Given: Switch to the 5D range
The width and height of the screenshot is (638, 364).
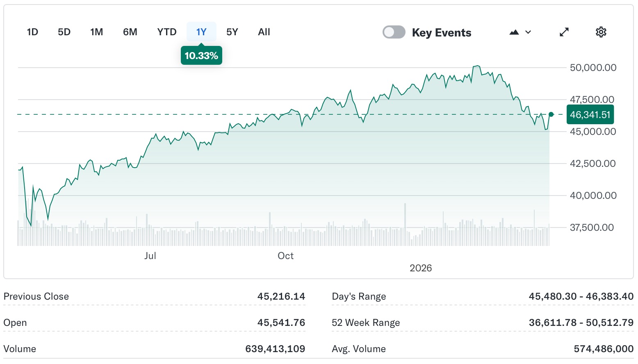Looking at the screenshot, I should (x=64, y=32).
